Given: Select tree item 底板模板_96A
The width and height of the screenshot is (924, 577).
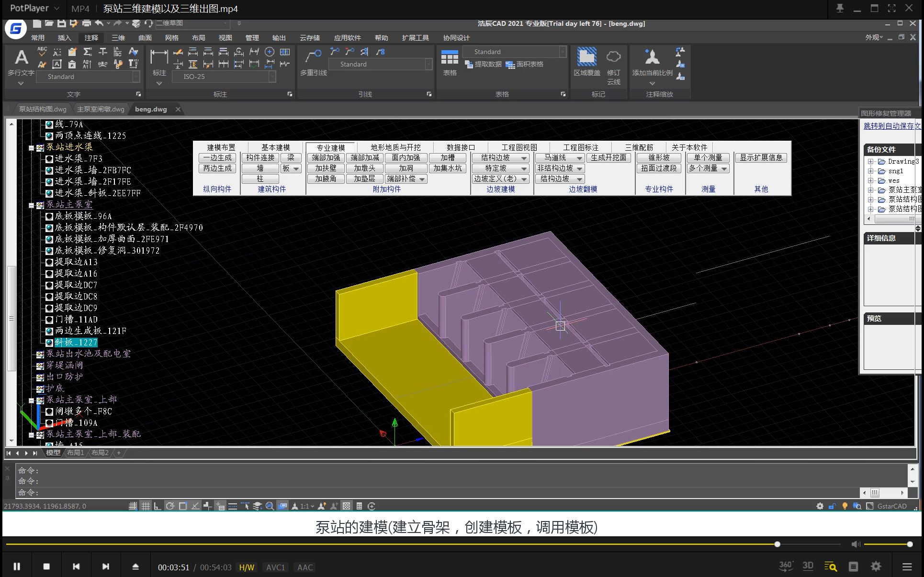Looking at the screenshot, I should pos(83,216).
